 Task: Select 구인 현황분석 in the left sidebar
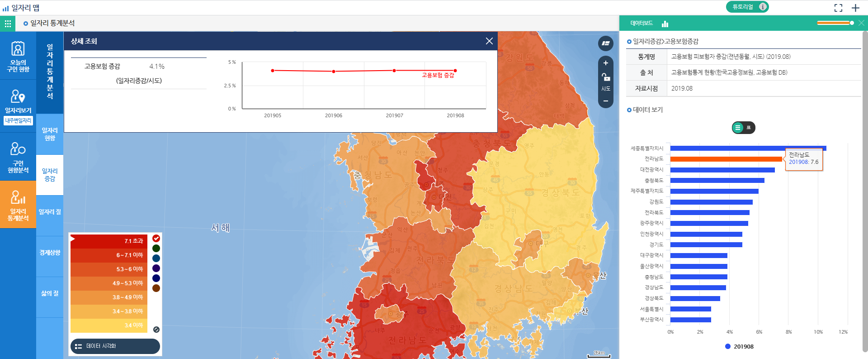pos(18,157)
